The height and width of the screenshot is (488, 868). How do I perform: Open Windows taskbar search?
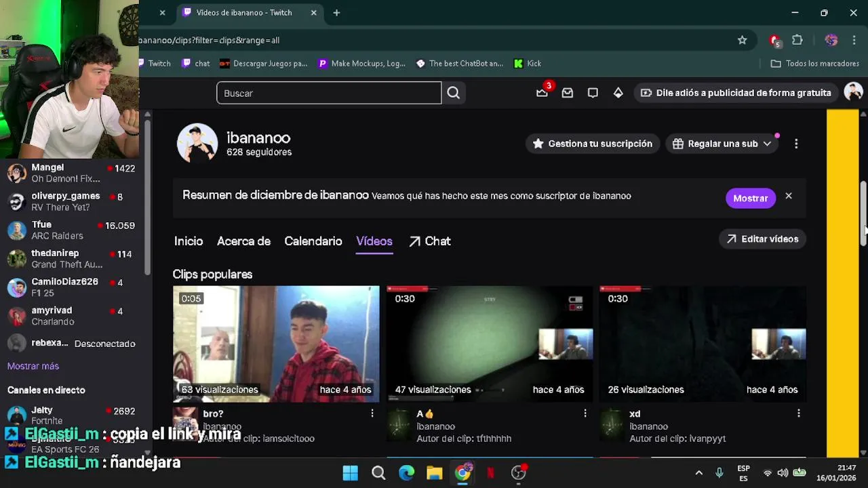coord(378,472)
